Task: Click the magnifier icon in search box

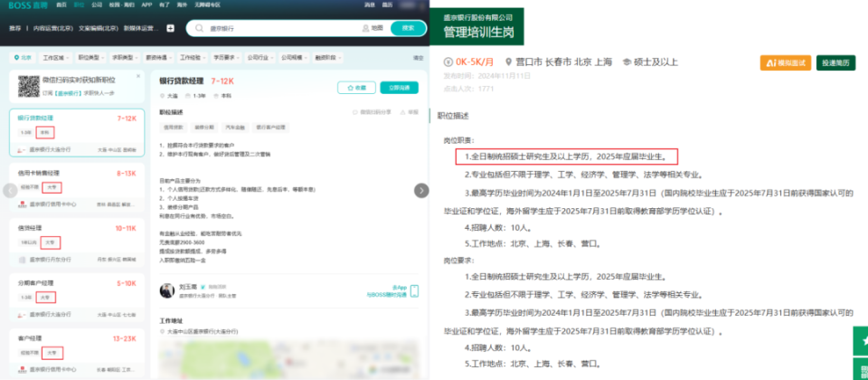Action: click(199, 28)
